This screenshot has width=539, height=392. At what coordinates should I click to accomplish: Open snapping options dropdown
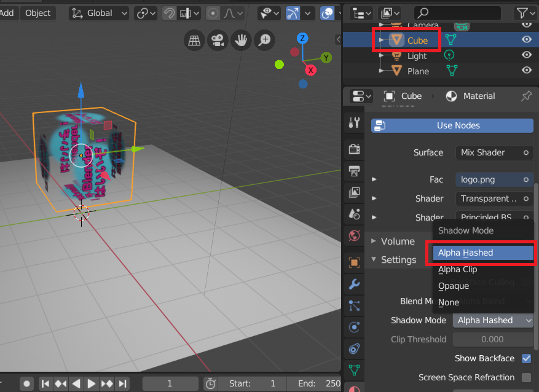tap(189, 14)
